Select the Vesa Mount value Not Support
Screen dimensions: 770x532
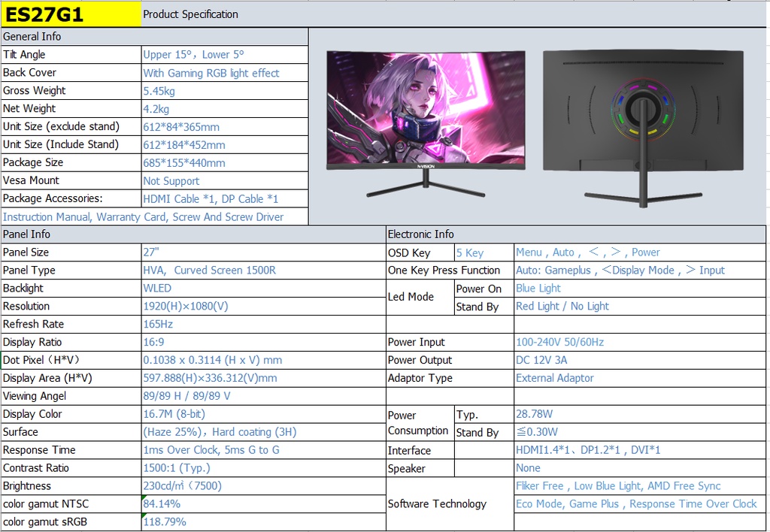point(224,180)
